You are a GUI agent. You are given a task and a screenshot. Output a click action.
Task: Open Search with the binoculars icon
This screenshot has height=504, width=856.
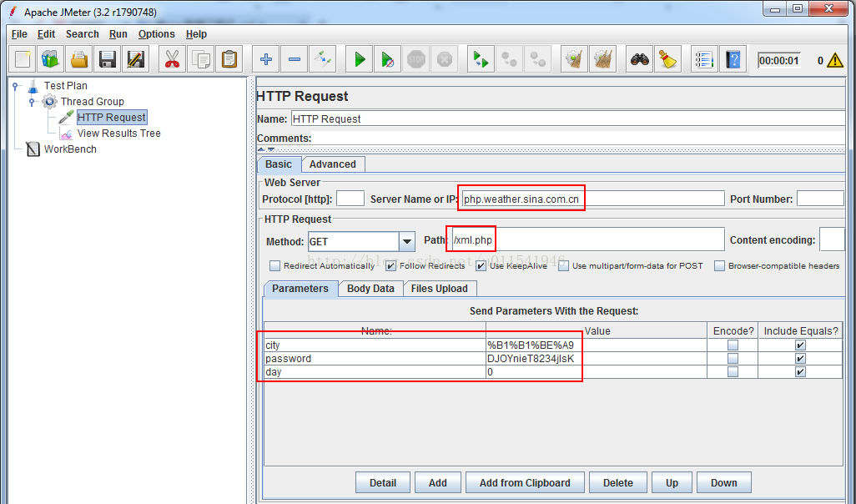tap(639, 59)
